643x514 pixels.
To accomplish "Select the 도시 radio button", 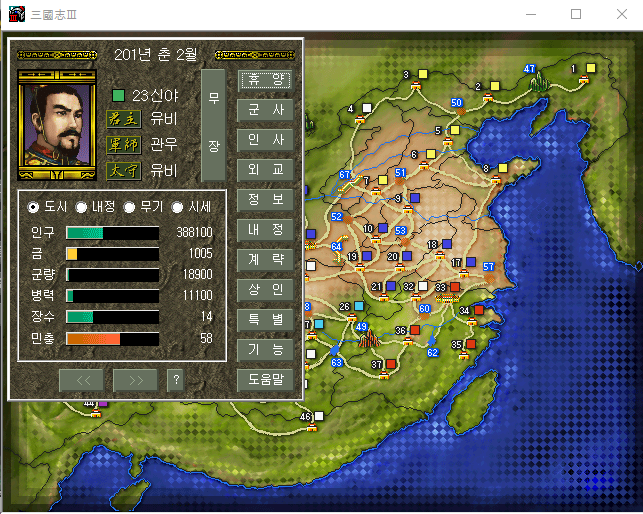I will click(33, 207).
